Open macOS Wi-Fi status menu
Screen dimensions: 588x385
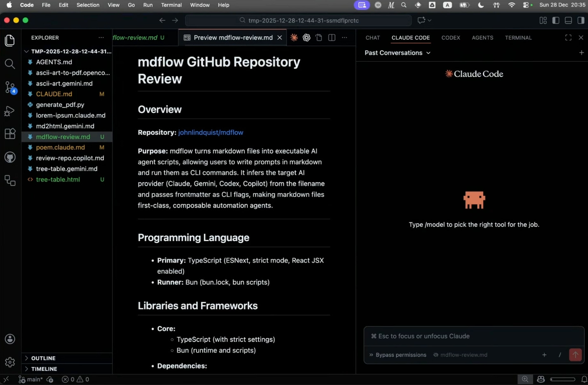pyautogui.click(x=512, y=5)
